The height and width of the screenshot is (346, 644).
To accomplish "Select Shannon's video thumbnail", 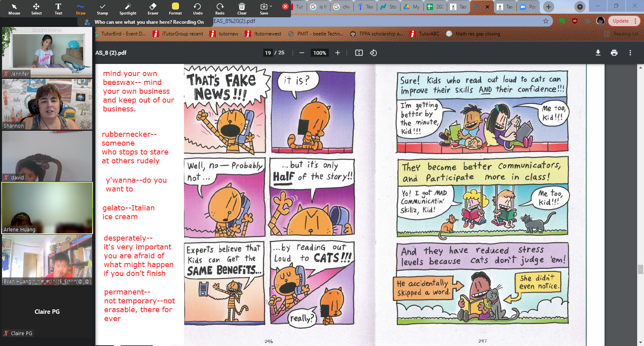I will pyautogui.click(x=47, y=104).
